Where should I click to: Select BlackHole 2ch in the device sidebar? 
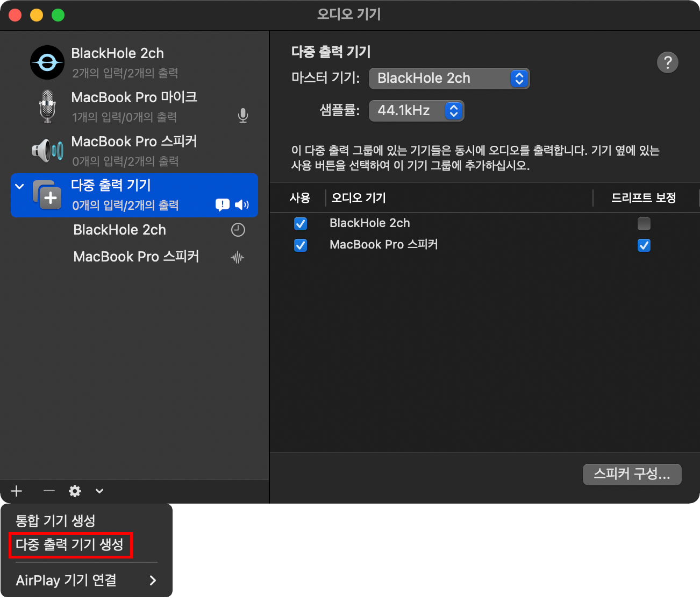pos(134,62)
